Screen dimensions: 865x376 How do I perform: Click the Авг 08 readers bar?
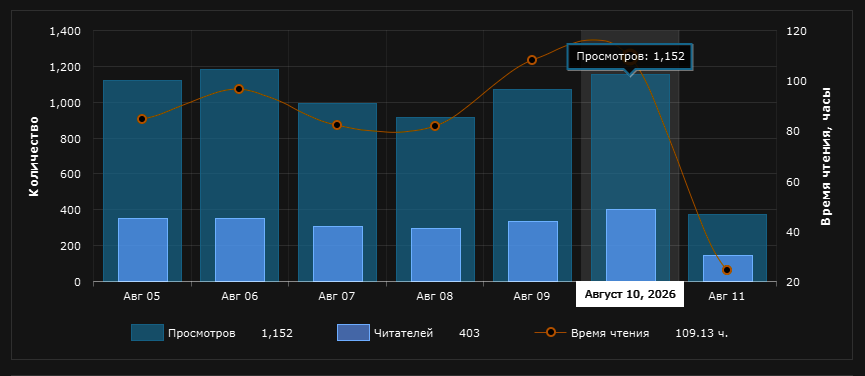436,255
